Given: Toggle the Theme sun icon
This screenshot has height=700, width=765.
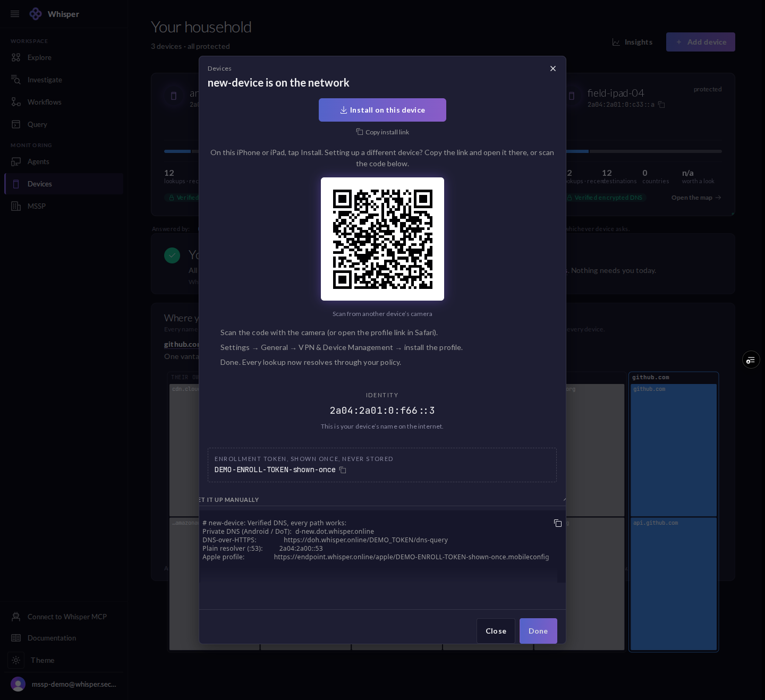Looking at the screenshot, I should (16, 660).
